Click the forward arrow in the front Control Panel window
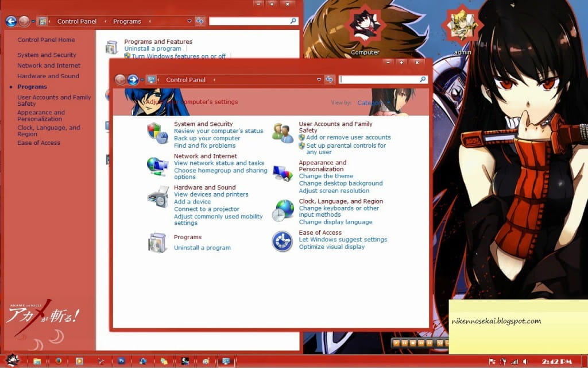 [133, 80]
